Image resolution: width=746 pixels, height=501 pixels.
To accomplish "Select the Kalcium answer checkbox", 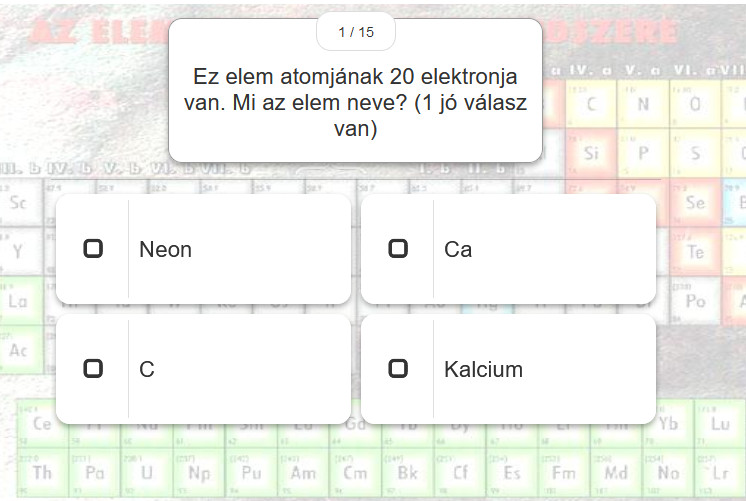I will (x=398, y=368).
